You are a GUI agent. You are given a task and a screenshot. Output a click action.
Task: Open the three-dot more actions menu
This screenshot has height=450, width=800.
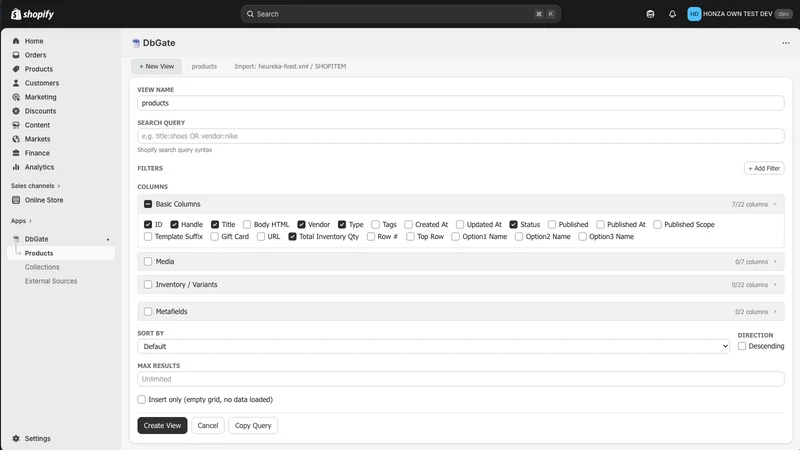[786, 43]
